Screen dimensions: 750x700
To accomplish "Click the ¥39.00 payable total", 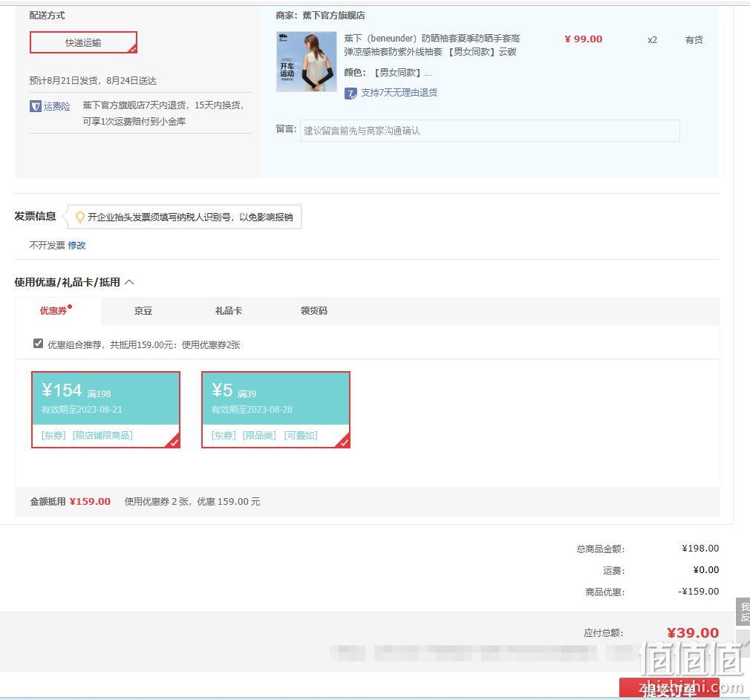I will [x=693, y=632].
